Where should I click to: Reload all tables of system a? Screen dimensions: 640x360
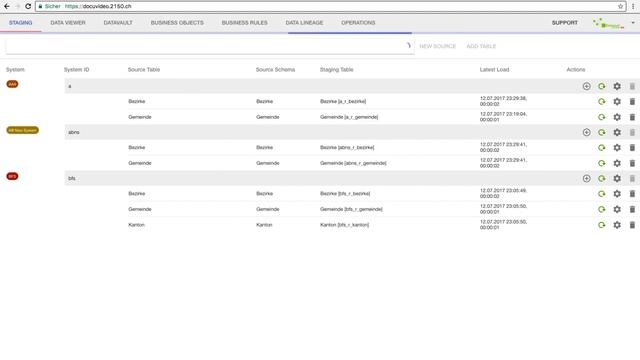tap(602, 86)
